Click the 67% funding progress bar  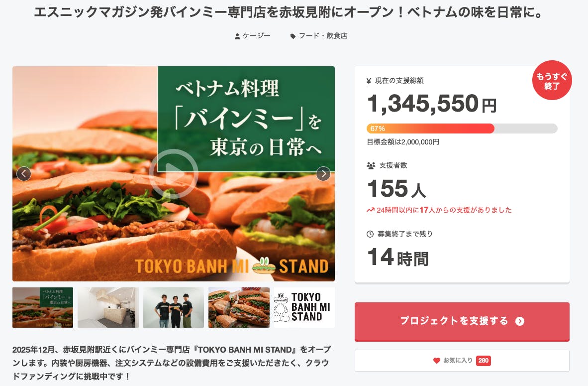click(462, 129)
